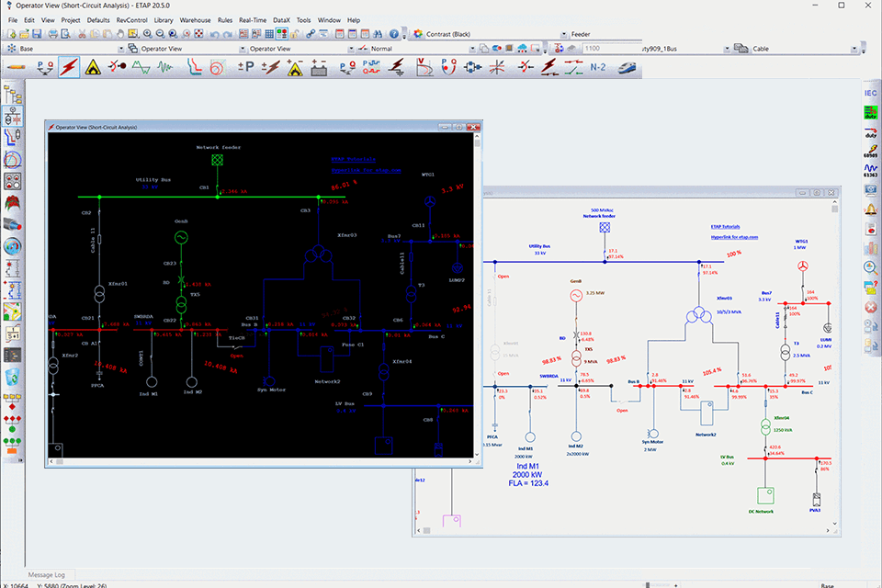Expand the Base revision dropdown
The height and width of the screenshot is (588, 882).
click(120, 49)
